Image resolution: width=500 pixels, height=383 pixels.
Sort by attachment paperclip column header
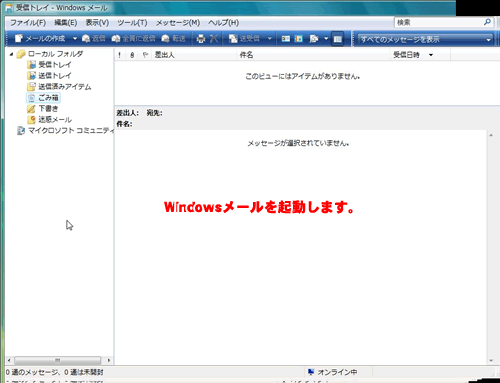point(132,55)
